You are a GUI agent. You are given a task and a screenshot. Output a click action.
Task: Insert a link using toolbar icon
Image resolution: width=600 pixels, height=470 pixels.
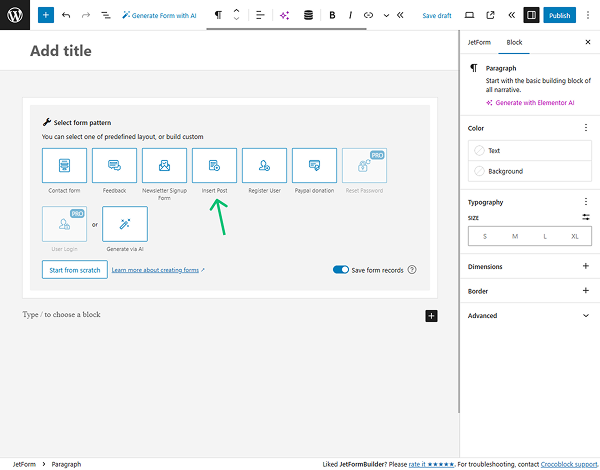point(368,15)
